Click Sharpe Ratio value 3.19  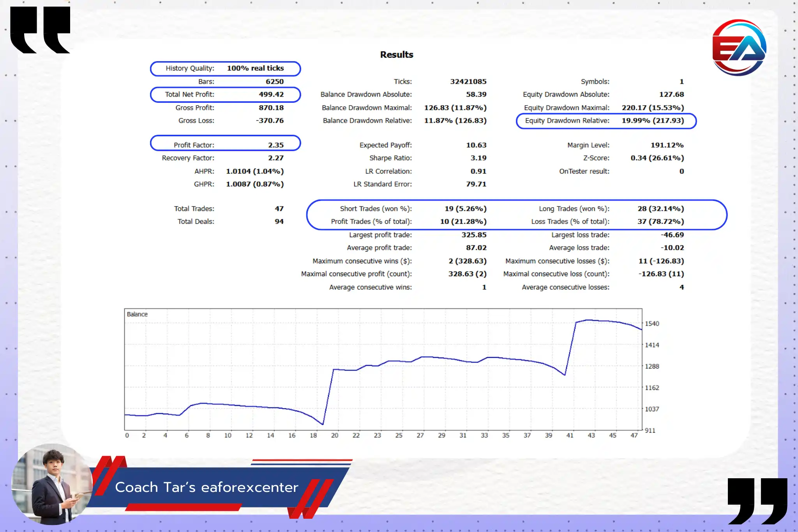click(x=478, y=158)
